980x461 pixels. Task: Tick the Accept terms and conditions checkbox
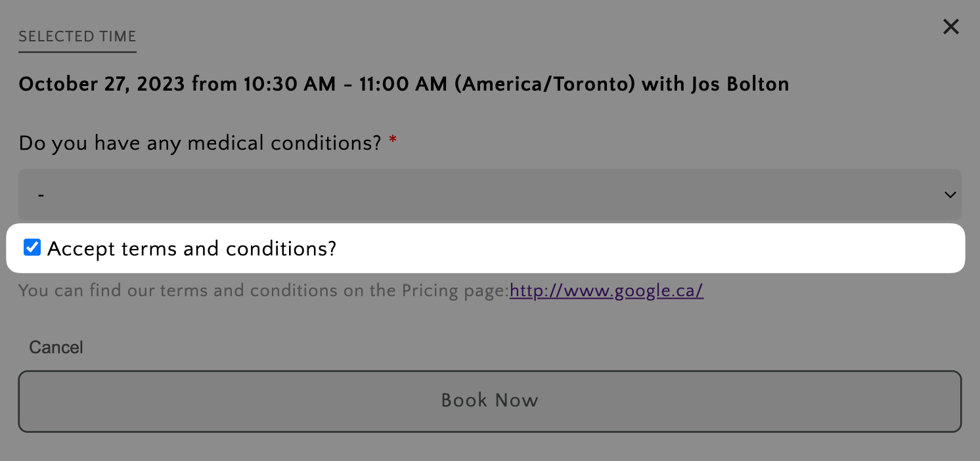click(32, 248)
